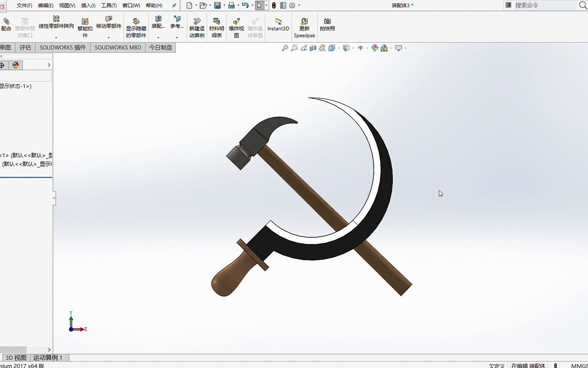The image size is (588, 368).
Task: Switch to the 评估 tab
Action: [x=25, y=47]
